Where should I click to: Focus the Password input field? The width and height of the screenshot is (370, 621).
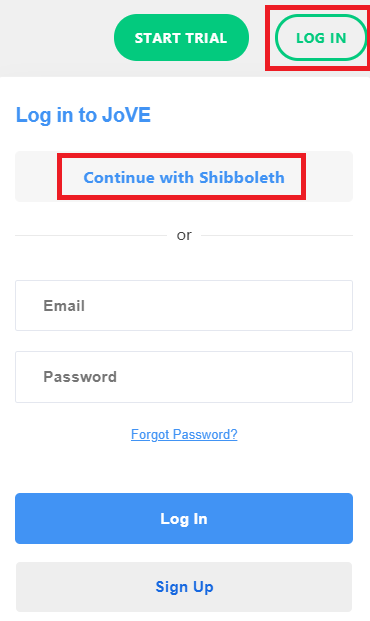(184, 377)
